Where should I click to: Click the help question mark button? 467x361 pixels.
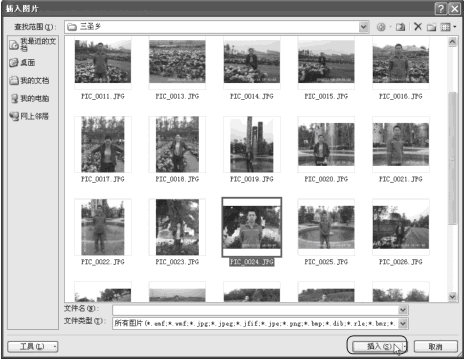[440, 9]
